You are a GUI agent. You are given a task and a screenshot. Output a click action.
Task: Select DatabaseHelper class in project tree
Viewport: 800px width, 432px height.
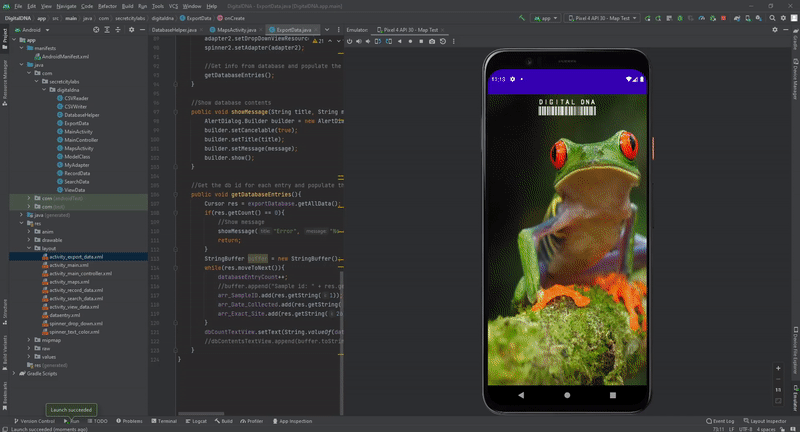click(82, 115)
